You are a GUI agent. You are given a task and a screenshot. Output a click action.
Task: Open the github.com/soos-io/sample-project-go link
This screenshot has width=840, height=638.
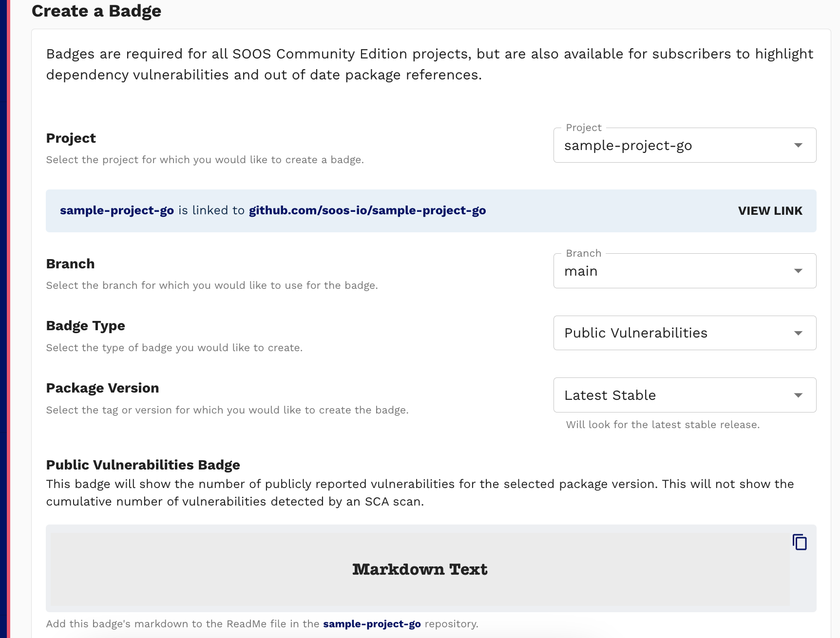[x=367, y=210]
